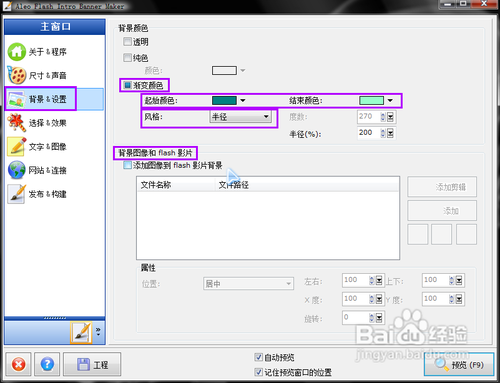Viewport: 500px width, 383px height.
Task: Click the 半径(%) field showing 200
Action: click(x=368, y=133)
